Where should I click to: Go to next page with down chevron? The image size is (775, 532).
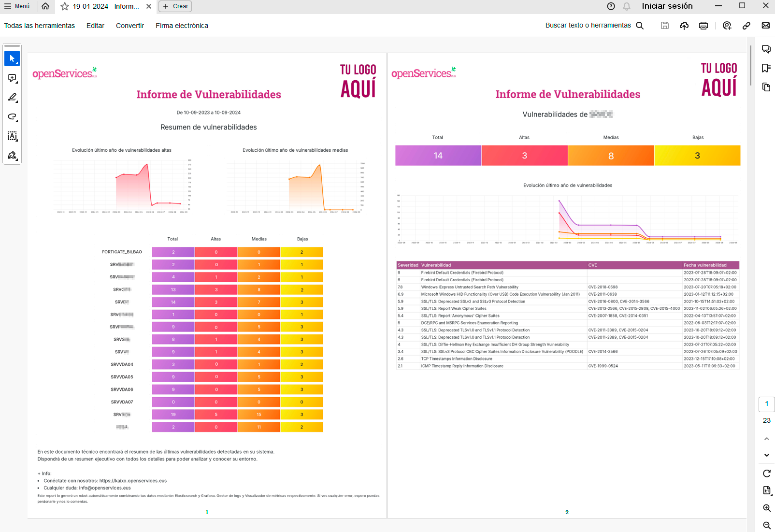[767, 455]
